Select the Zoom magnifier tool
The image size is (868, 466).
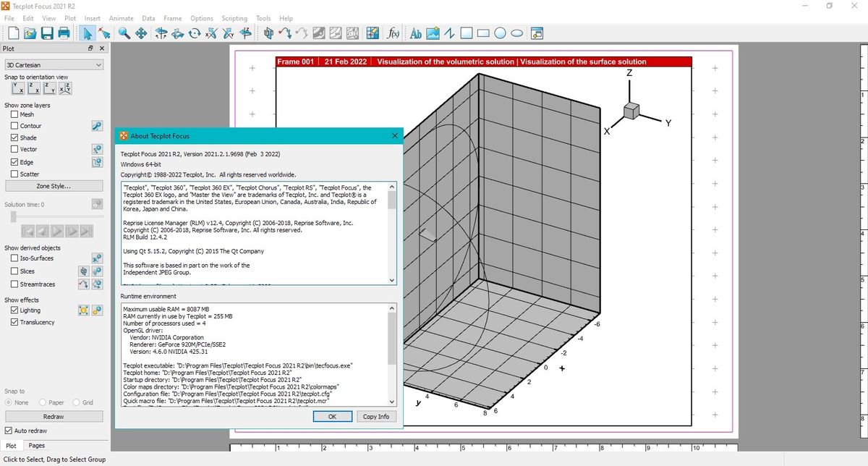[124, 33]
